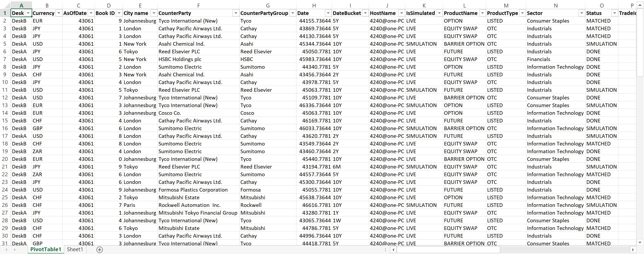Select the PivotTable1 sheet tab
The image size is (644, 254).
[x=46, y=249]
